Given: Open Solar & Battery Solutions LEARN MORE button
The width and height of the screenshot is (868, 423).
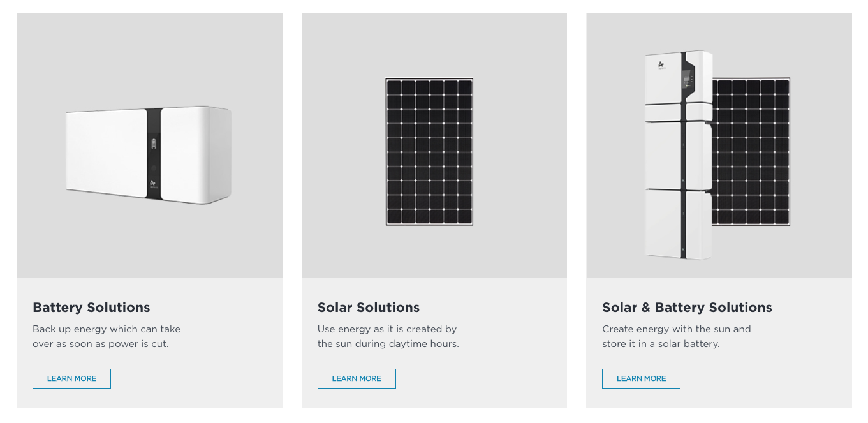Looking at the screenshot, I should (641, 378).
